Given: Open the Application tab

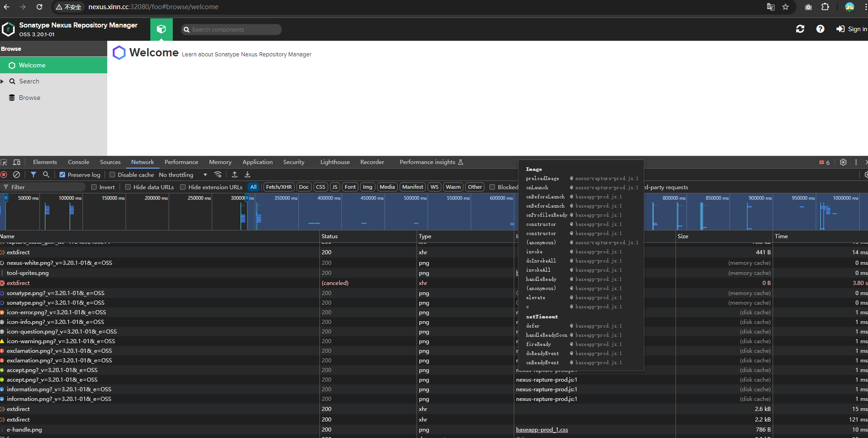Looking at the screenshot, I should coord(258,162).
